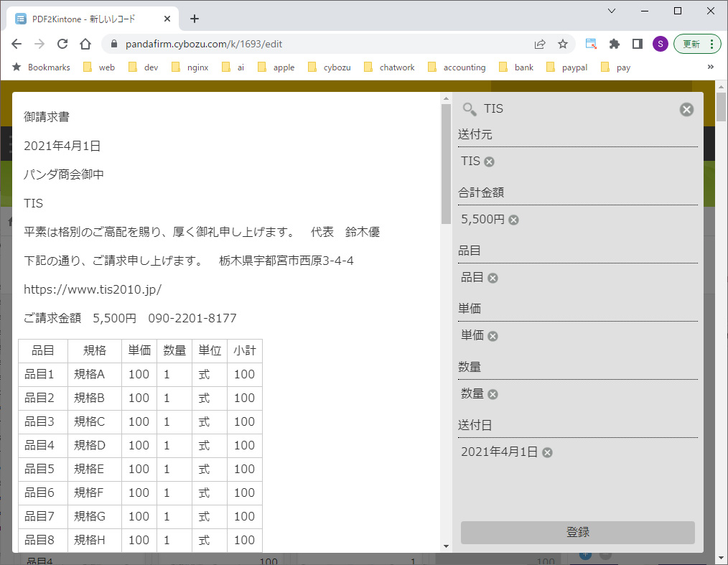Open the accounting bookmarks folder

click(457, 67)
